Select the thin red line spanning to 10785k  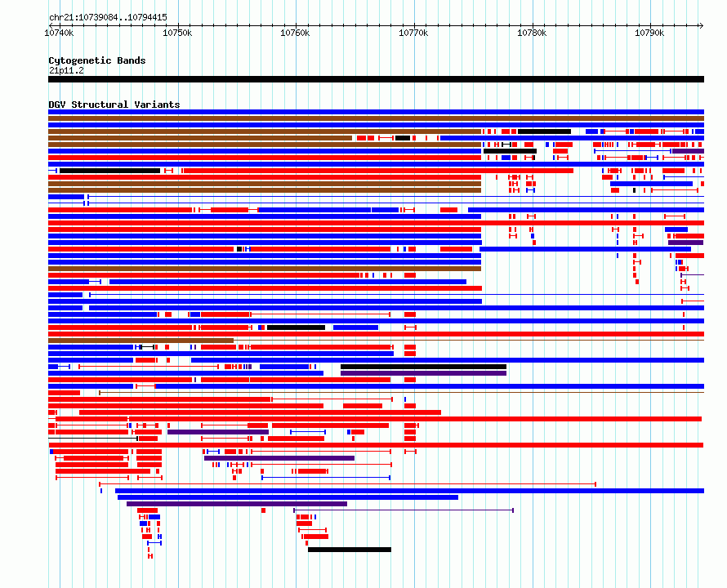pos(347,484)
